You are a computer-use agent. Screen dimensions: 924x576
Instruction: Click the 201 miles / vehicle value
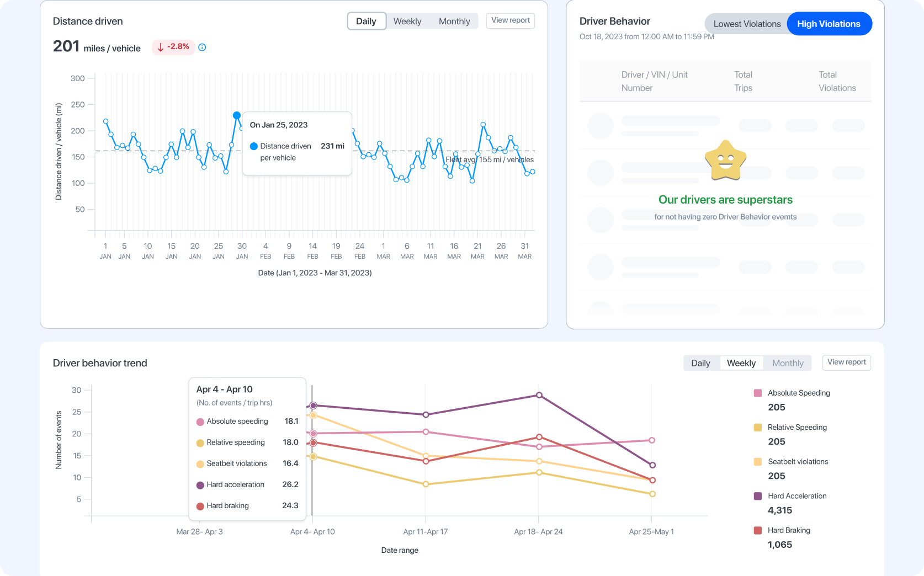click(97, 46)
